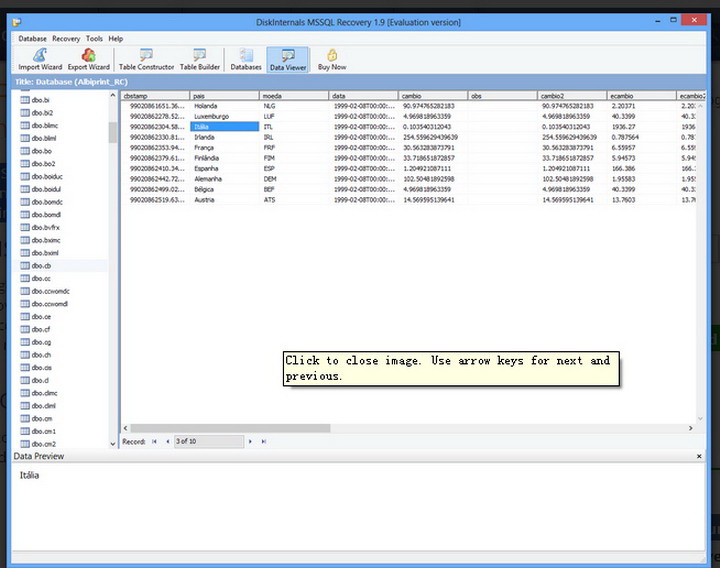This screenshot has width=720, height=568.
Task: Open the Tools menu
Action: 94,39
